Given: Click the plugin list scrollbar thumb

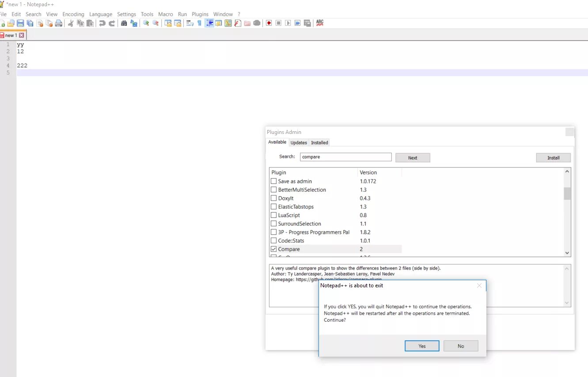Looking at the screenshot, I should [567, 194].
